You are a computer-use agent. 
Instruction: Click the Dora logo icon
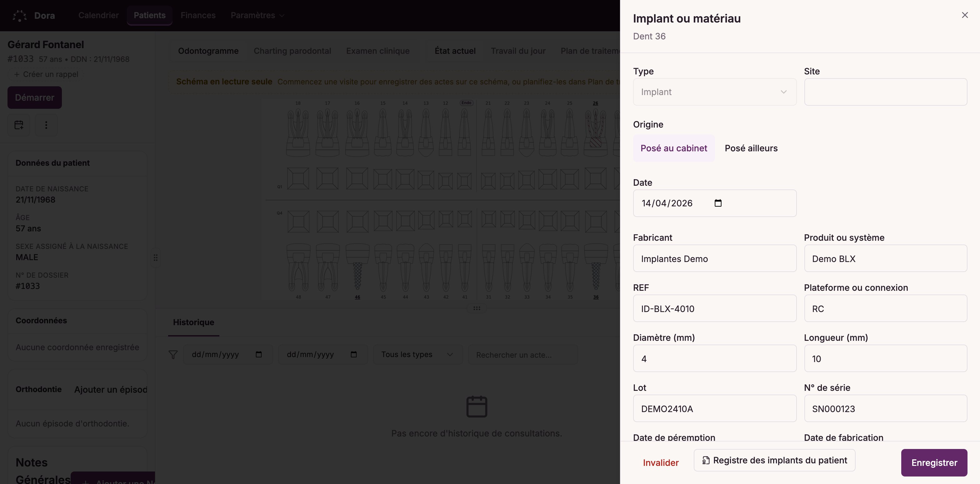(x=19, y=16)
